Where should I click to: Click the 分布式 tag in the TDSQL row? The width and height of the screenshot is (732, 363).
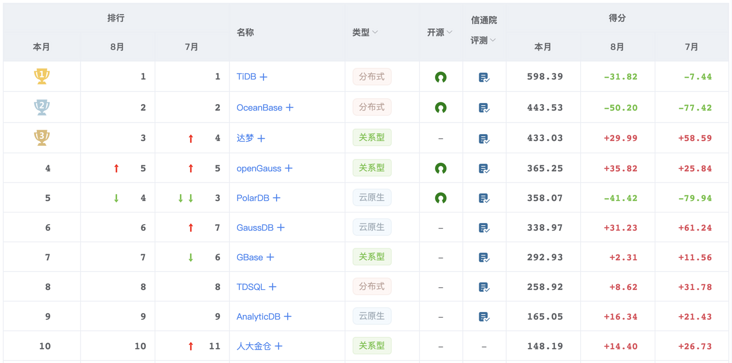point(372,286)
